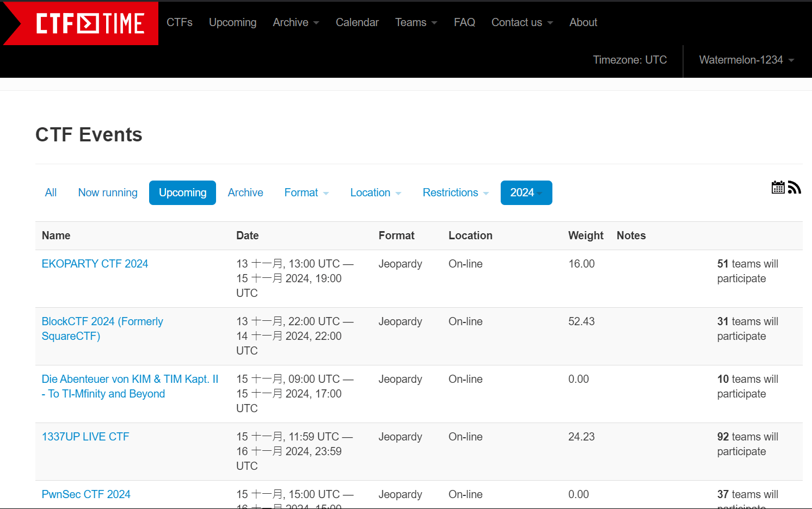
Task: Click On-line location in EKOPARTY row
Action: 466,264
